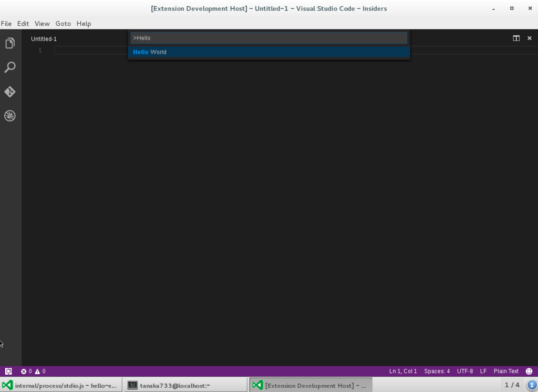Change the UTF-8 encoding in the status bar
Viewport: 538px width, 392px height.
point(465,371)
